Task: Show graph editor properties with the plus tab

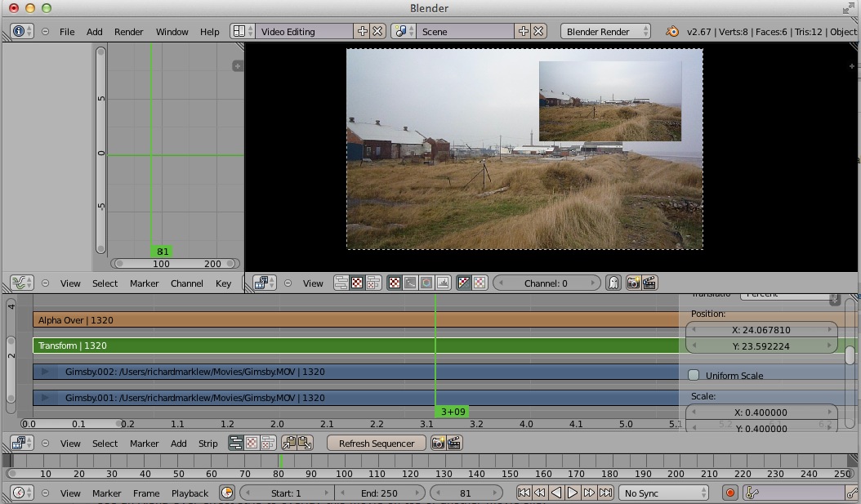Action: 237,66
